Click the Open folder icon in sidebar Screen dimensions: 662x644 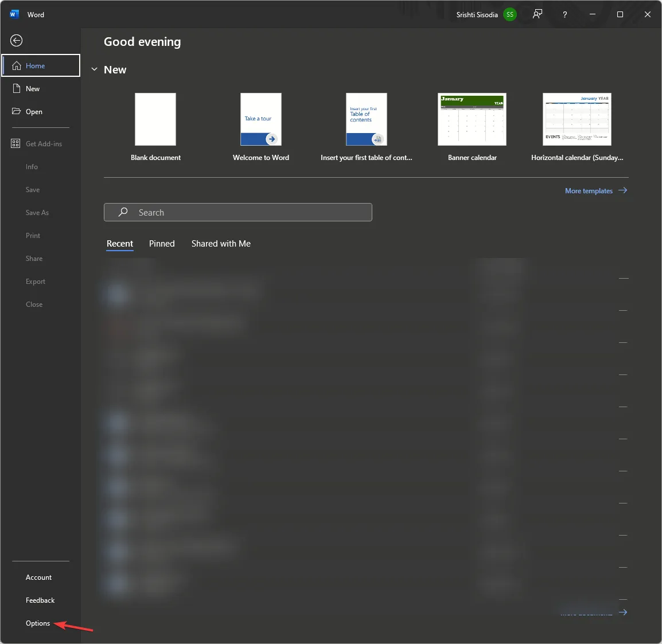(16, 111)
